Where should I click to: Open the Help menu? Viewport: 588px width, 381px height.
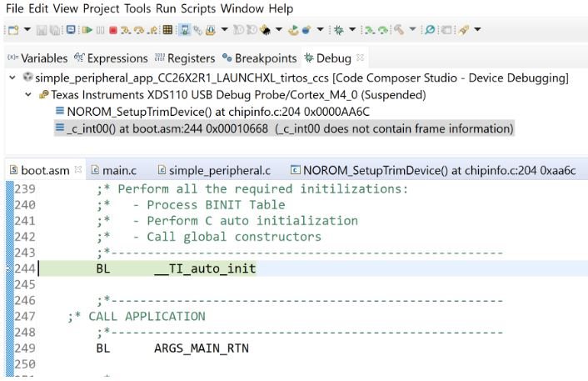(281, 8)
